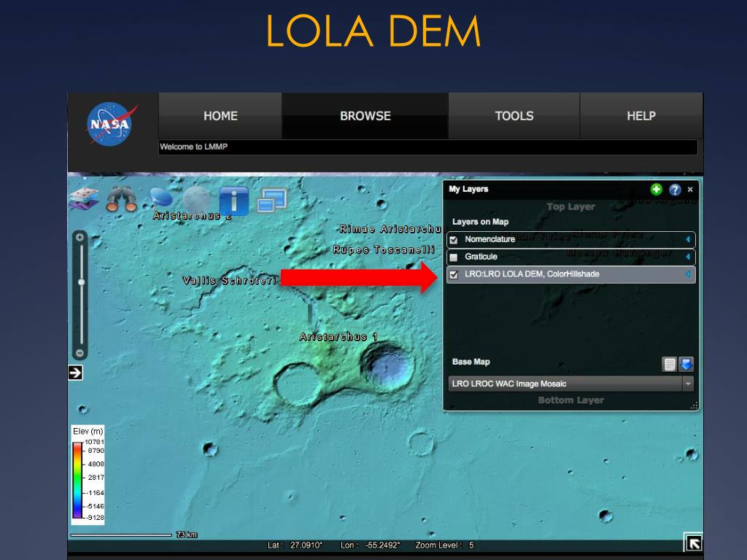The height and width of the screenshot is (560, 747).
Task: Click the Welcome to LMMP message bar
Action: coord(427,147)
